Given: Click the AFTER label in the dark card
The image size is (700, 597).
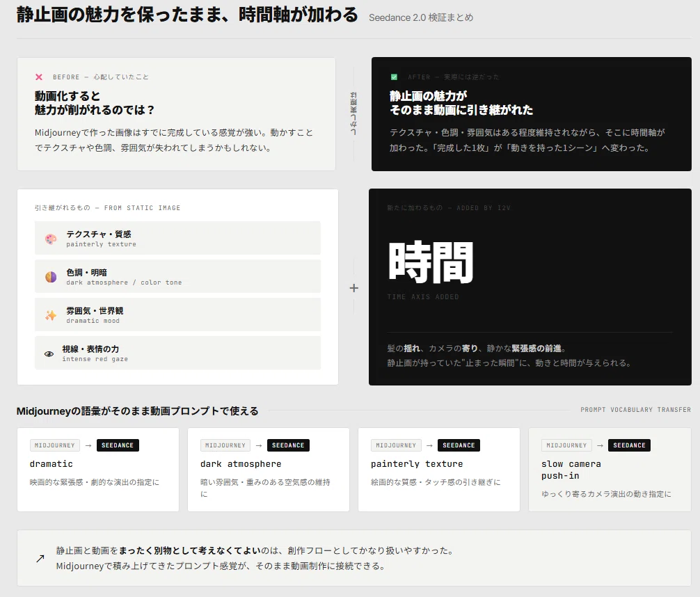Looking at the screenshot, I should point(454,77).
